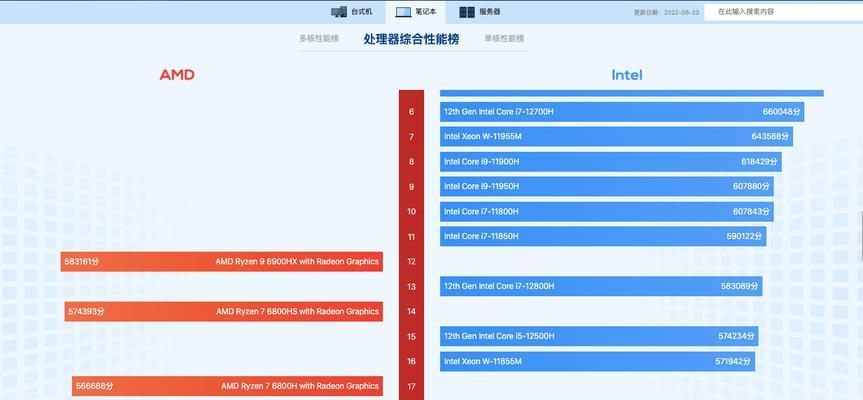This screenshot has width=863, height=400.
Task: Open the Intel Core i9-11900H entry
Action: [610, 162]
